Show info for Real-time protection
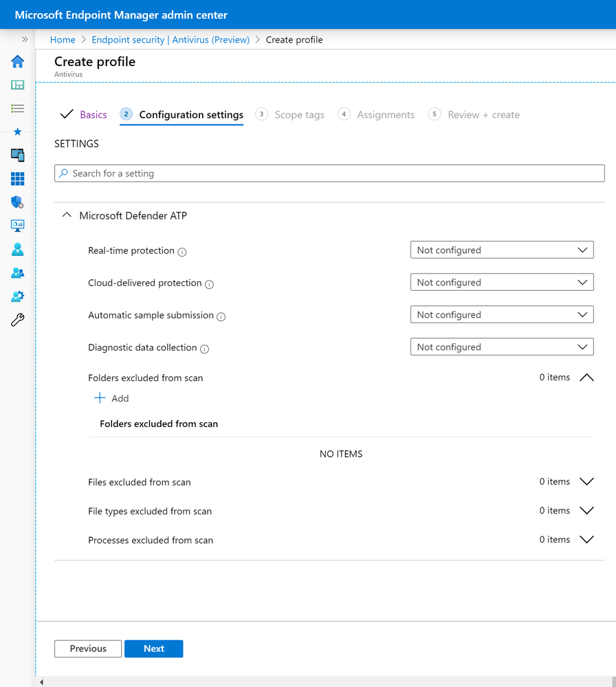This screenshot has height=687, width=616. 182,252
